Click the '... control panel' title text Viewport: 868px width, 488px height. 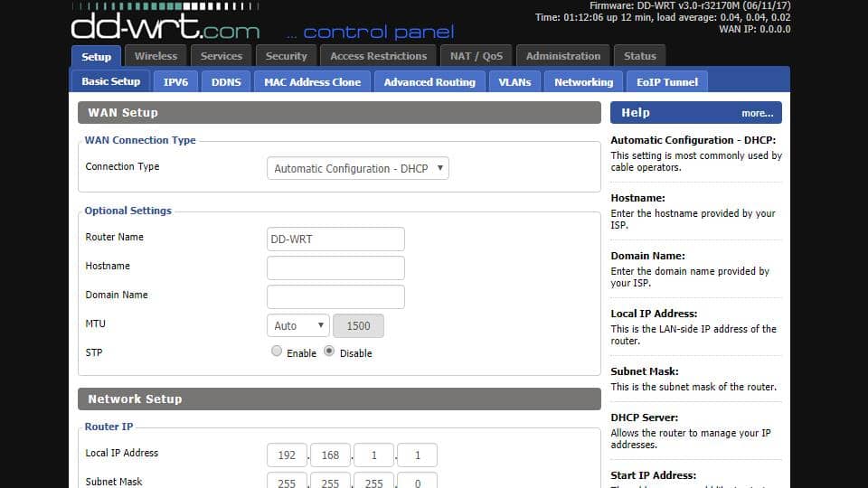[x=371, y=32]
